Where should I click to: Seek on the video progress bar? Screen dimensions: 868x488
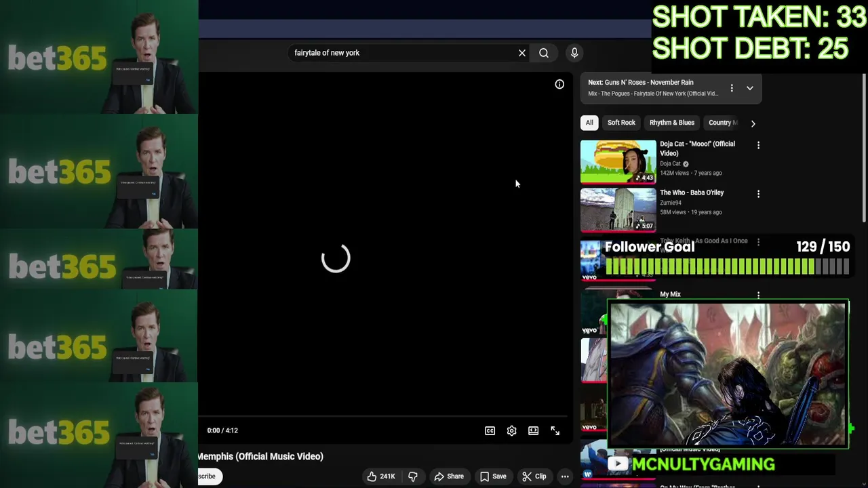tap(383, 416)
